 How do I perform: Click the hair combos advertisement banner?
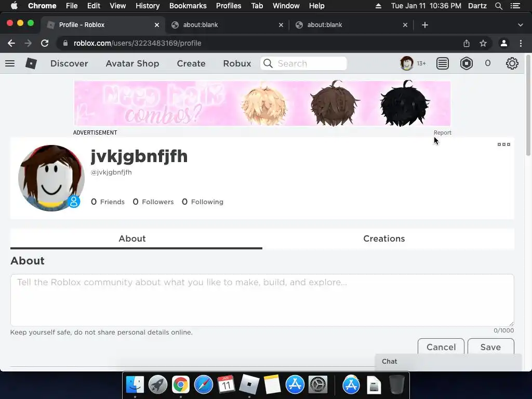coord(262,103)
